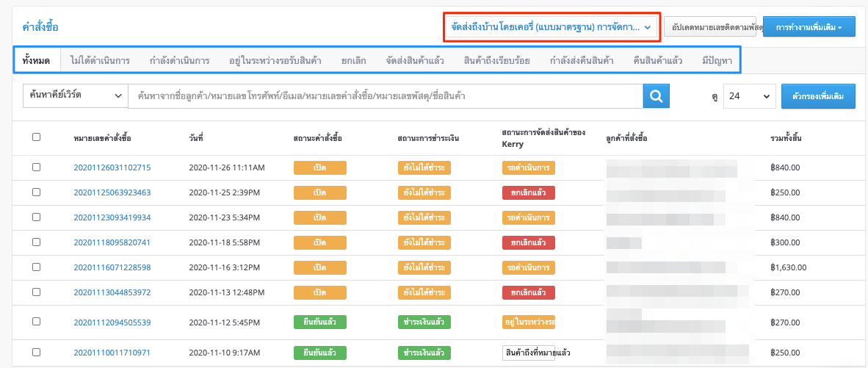Click the ยืนยันแล้ว badge for order 20201112094505539

pos(320,322)
